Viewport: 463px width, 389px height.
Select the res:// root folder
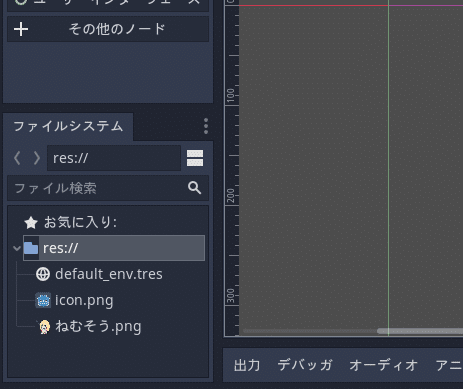pos(114,248)
